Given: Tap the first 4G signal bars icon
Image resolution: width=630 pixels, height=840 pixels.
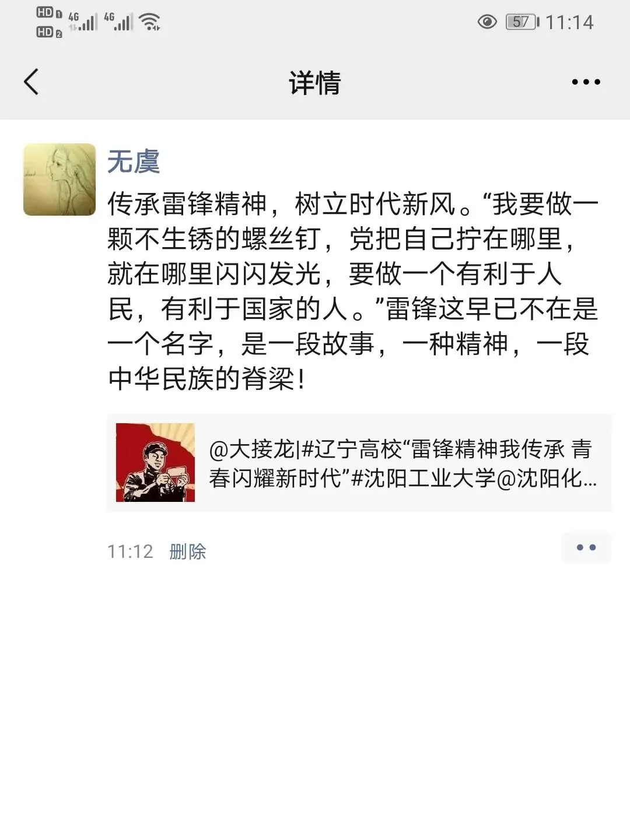Looking at the screenshot, I should point(83,22).
